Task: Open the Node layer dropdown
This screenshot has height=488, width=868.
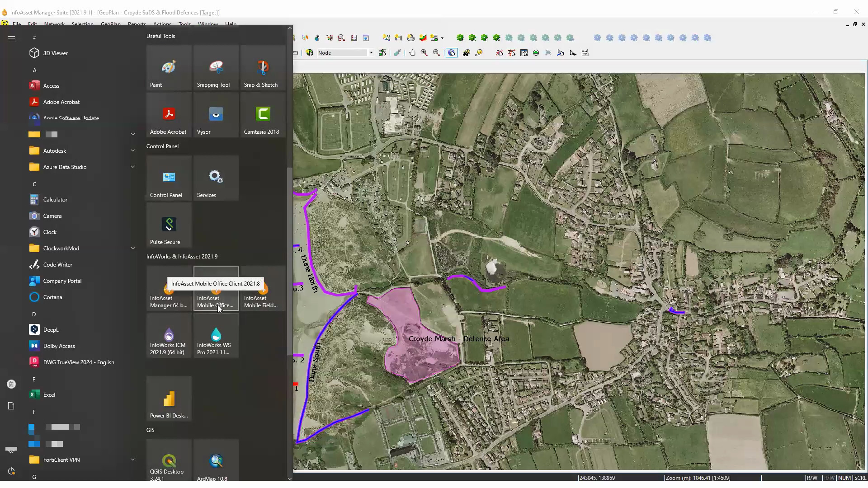Action: pos(371,52)
